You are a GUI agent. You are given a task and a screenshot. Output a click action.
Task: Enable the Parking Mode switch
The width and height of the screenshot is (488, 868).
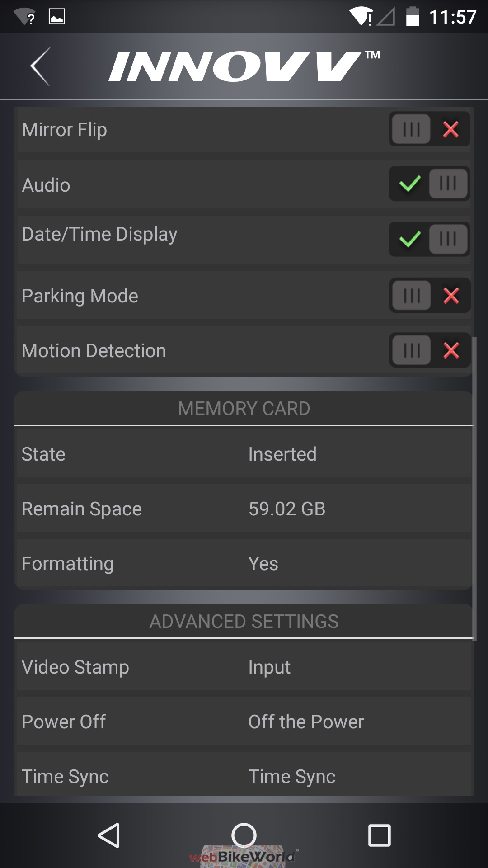pyautogui.click(x=429, y=296)
